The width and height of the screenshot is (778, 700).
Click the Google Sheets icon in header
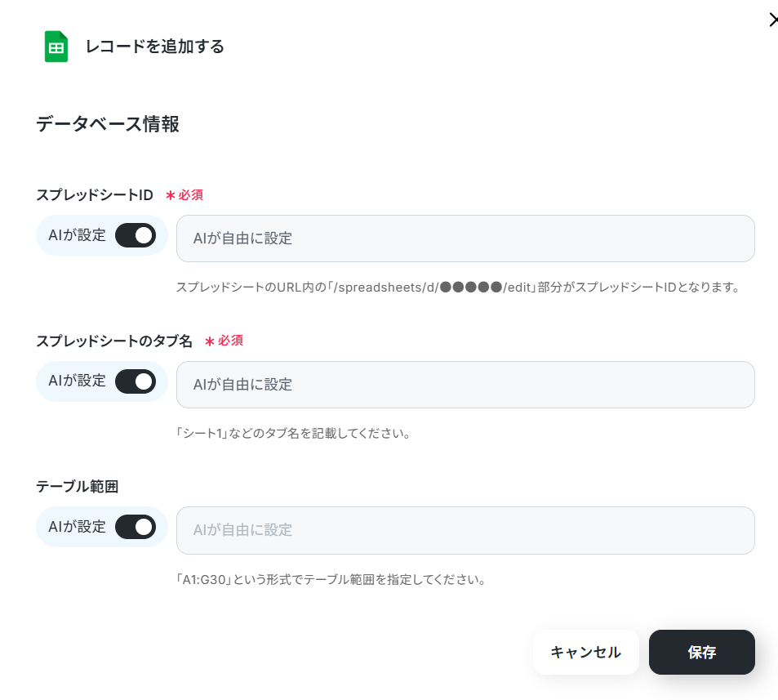tap(56, 47)
